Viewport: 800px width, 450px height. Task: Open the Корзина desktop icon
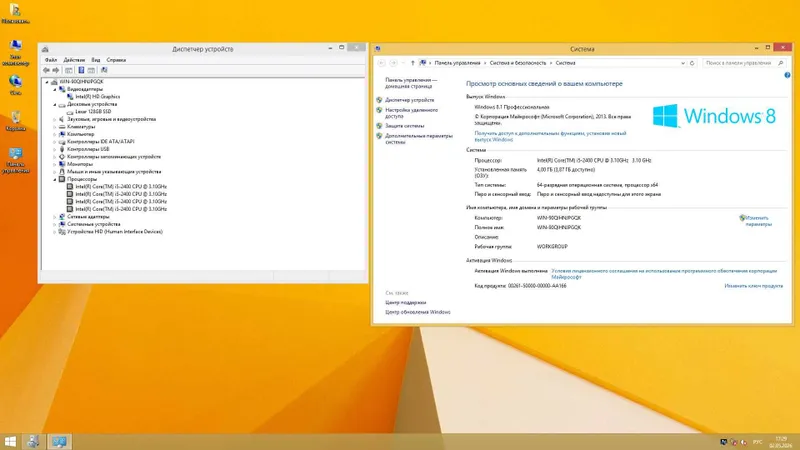click(x=15, y=121)
